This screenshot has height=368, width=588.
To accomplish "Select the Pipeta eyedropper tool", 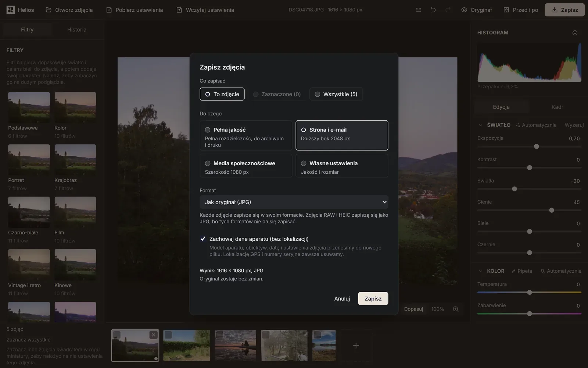I will 521,271.
